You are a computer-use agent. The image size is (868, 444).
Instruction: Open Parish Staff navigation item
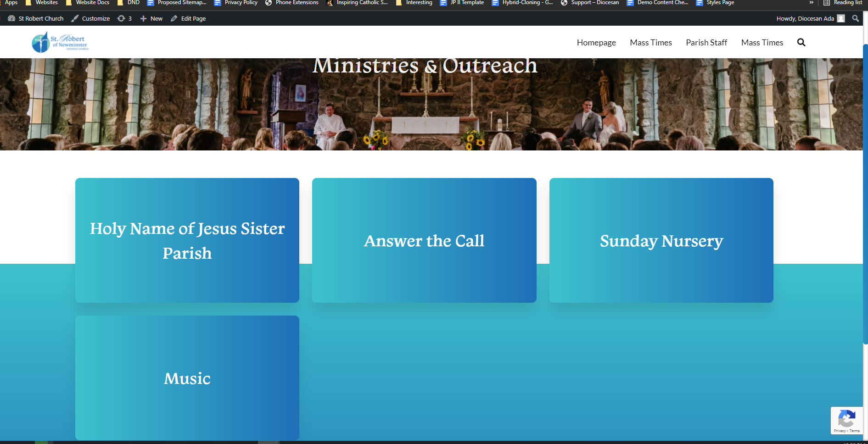click(x=706, y=43)
